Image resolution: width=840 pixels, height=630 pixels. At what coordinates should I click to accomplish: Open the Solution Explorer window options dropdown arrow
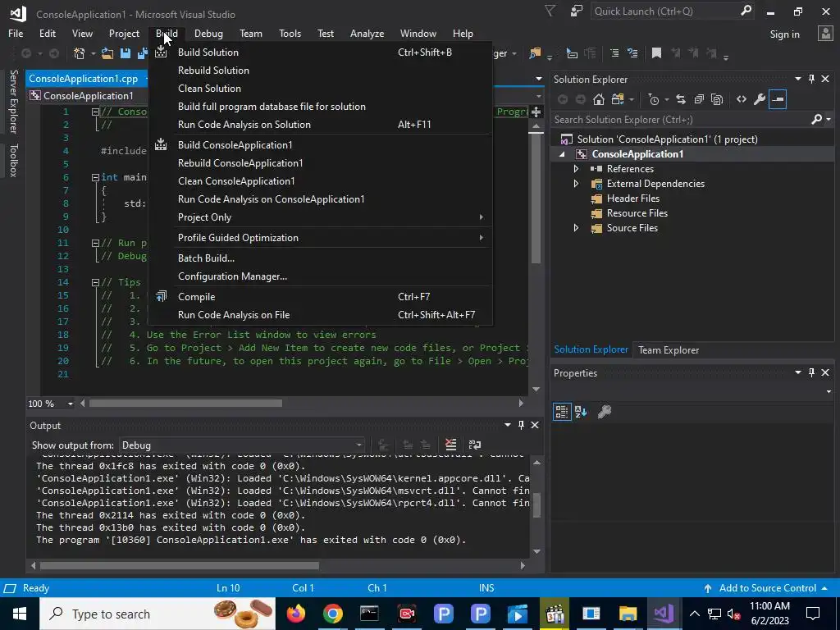(x=797, y=80)
